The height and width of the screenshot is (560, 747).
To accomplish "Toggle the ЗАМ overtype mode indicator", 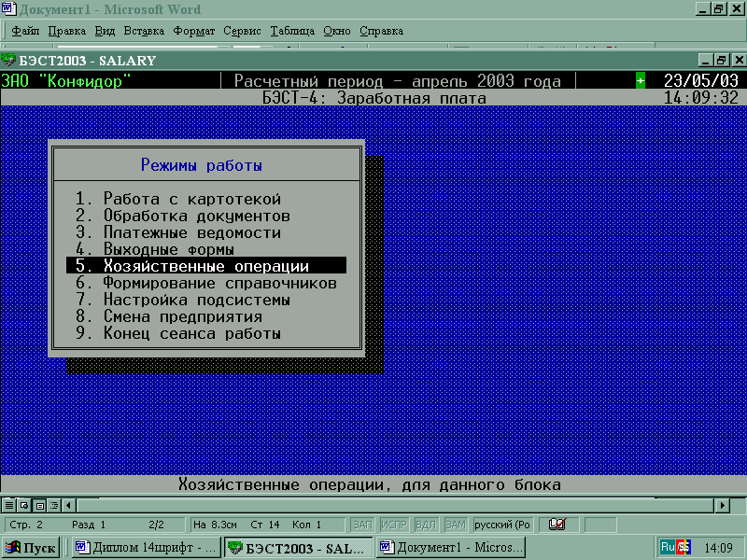I will pyautogui.click(x=456, y=525).
